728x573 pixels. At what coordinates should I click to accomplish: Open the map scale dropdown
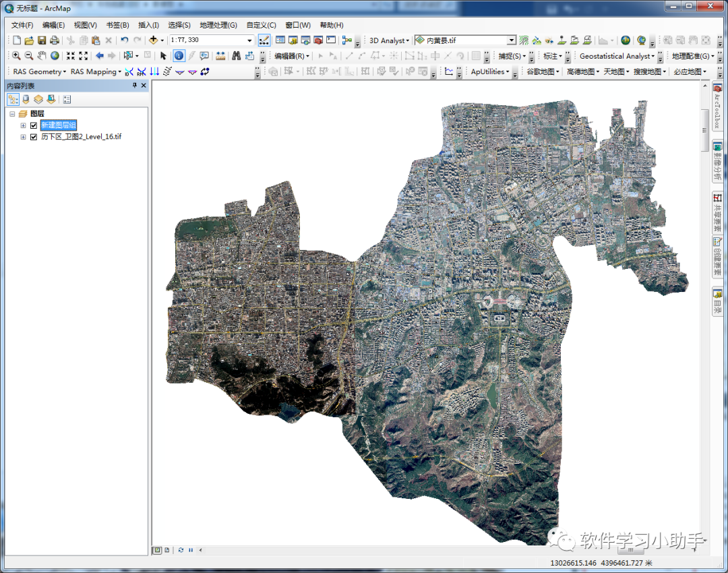[x=250, y=40]
